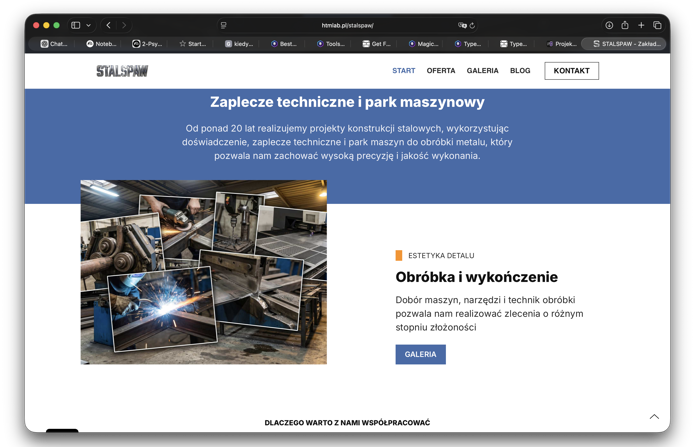Show the downloads icon
695x447 pixels.
tap(609, 25)
